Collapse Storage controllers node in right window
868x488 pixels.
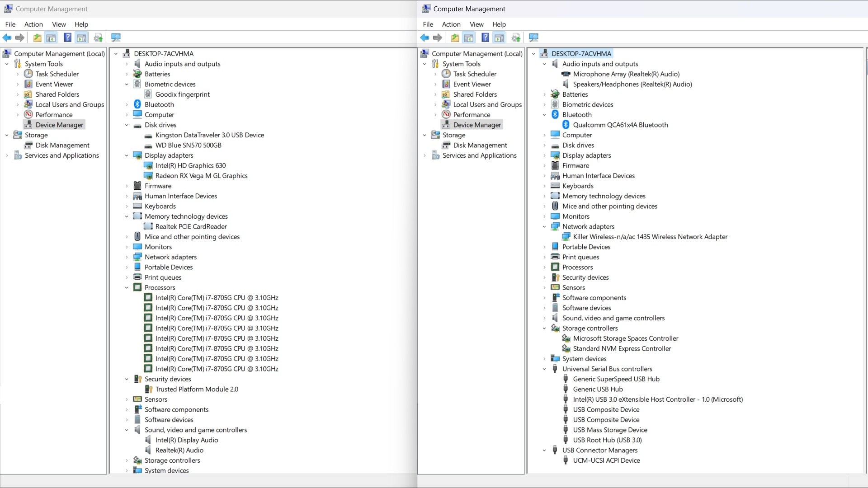tap(544, 328)
